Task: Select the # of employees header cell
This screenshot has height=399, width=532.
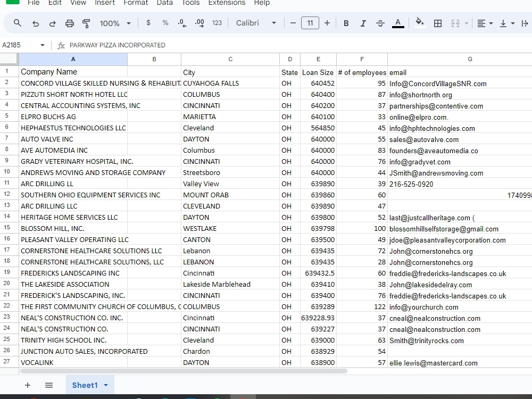Action: pyautogui.click(x=362, y=72)
